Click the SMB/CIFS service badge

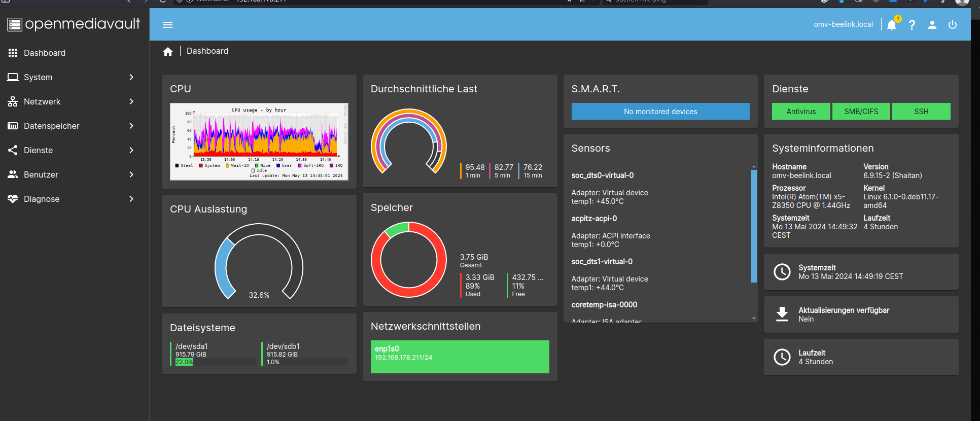(861, 112)
